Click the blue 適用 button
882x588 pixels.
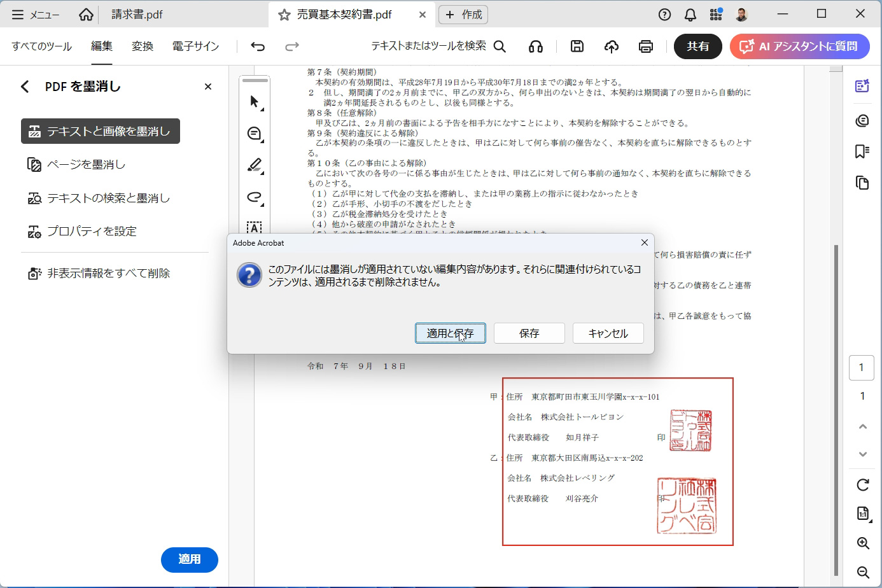pyautogui.click(x=190, y=559)
